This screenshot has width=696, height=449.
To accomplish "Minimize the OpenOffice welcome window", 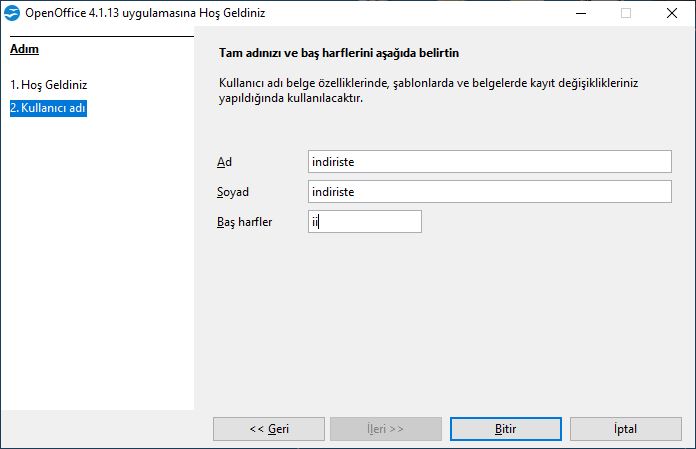I will point(581,13).
